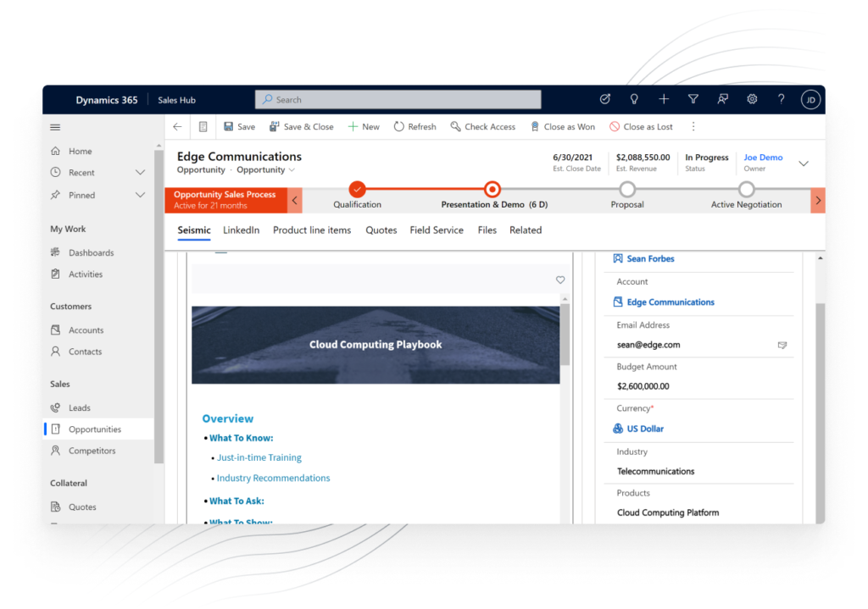Open Industry Recommendations link
868x609 pixels.
pyautogui.click(x=273, y=478)
